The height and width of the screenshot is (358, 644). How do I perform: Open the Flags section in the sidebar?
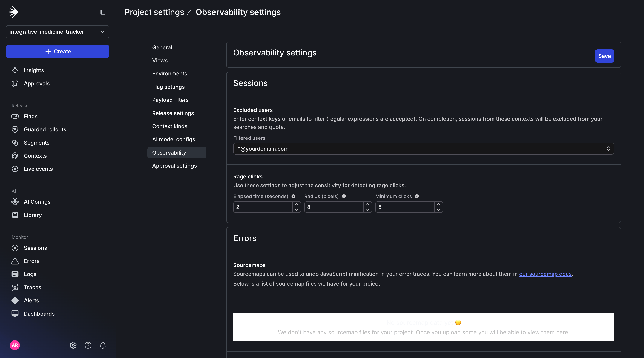[30, 116]
